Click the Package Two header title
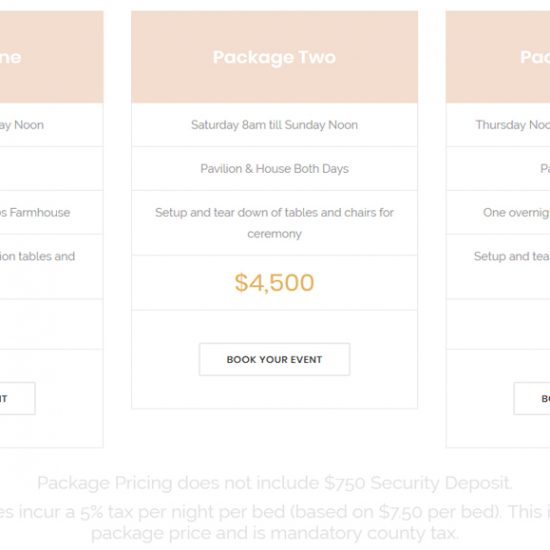The image size is (550, 550). coord(274,57)
